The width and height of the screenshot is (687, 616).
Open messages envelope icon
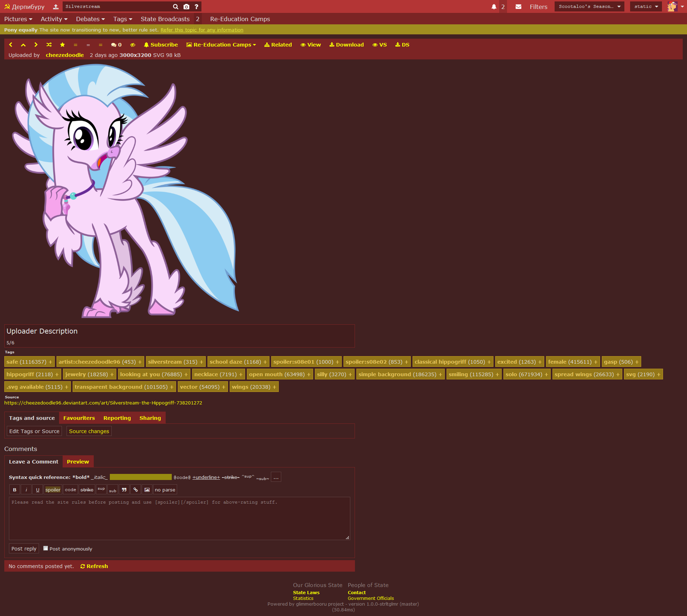[518, 6]
